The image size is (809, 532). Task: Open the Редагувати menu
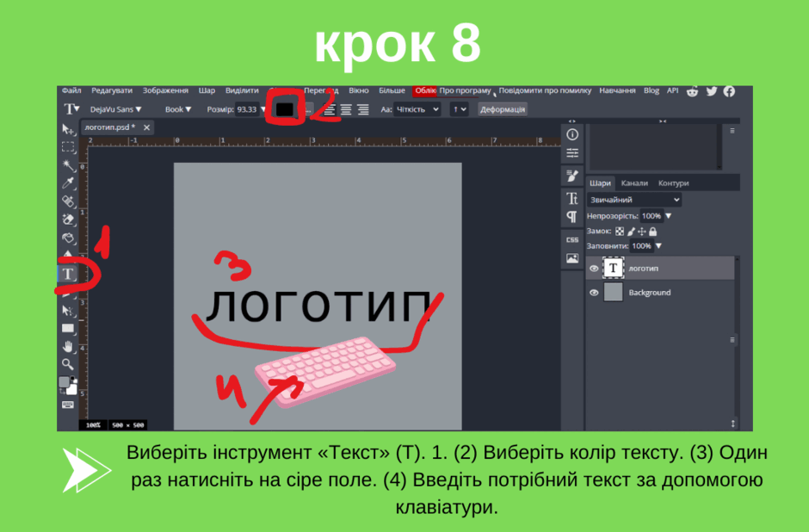[112, 90]
